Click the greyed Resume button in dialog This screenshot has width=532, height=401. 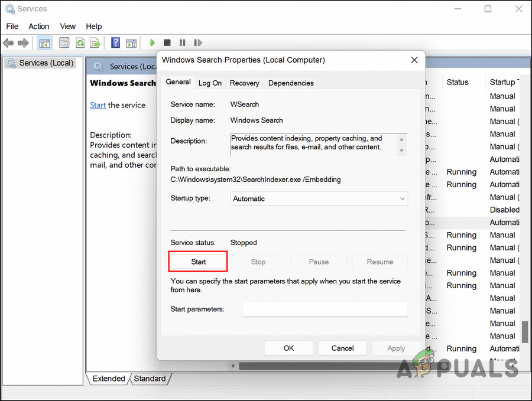[380, 262]
